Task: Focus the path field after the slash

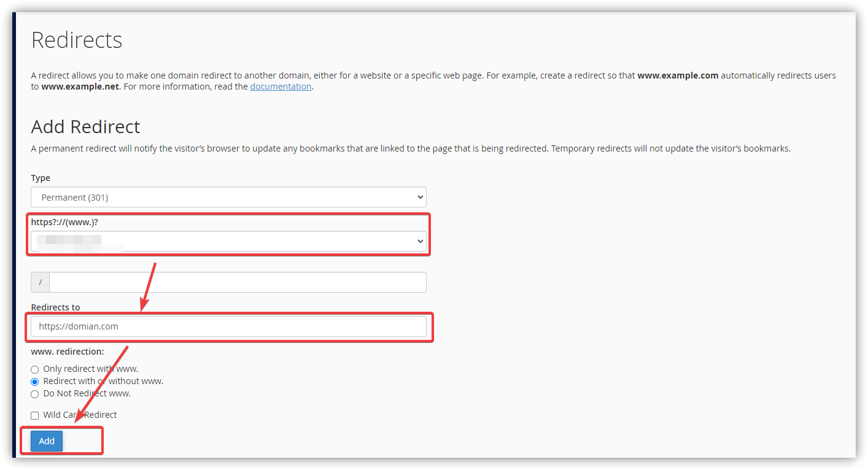Action: (x=238, y=282)
